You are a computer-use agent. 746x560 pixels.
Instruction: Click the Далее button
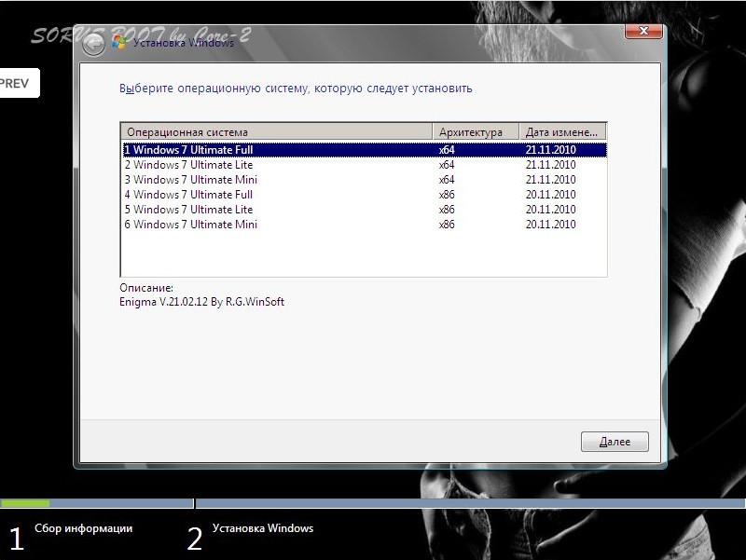click(x=615, y=442)
